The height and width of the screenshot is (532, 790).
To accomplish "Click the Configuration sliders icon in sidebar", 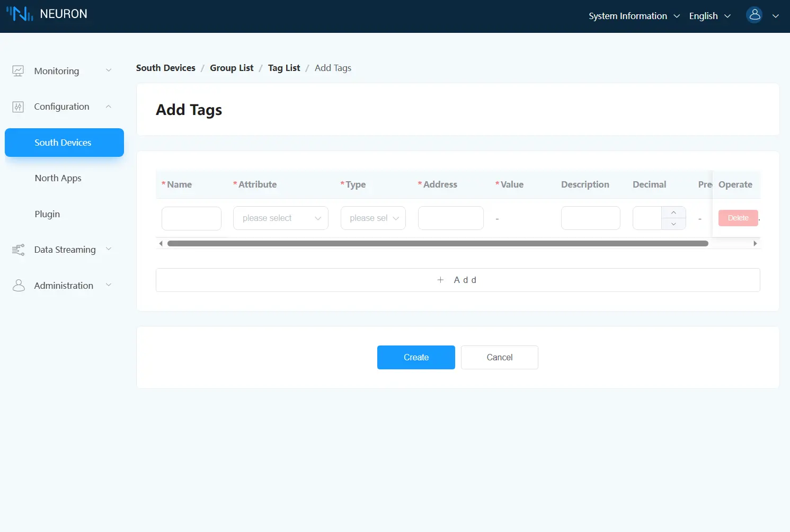I will [18, 107].
